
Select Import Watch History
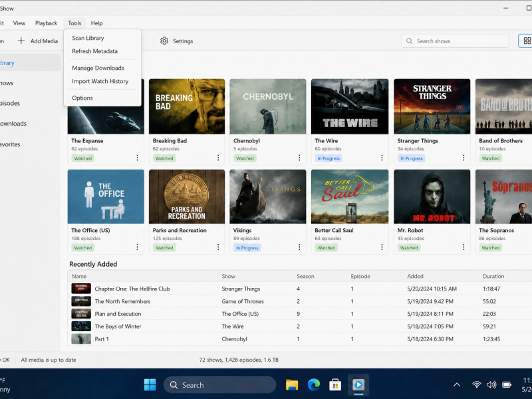click(102, 81)
